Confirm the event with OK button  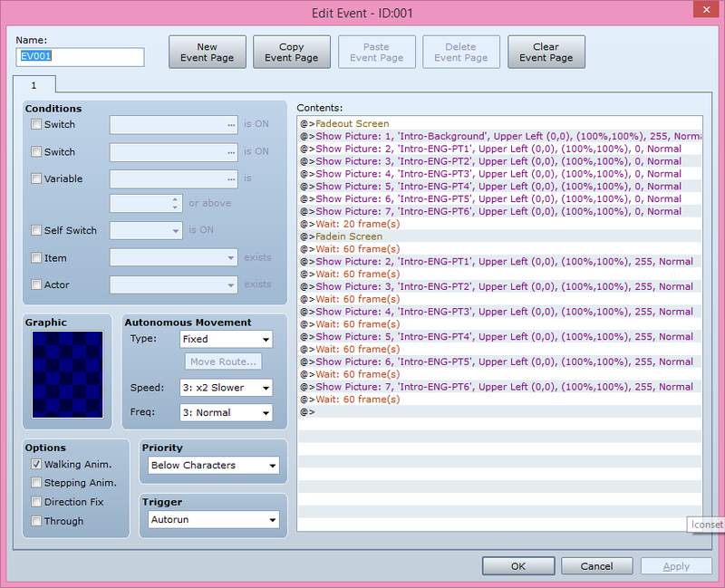[x=517, y=566]
